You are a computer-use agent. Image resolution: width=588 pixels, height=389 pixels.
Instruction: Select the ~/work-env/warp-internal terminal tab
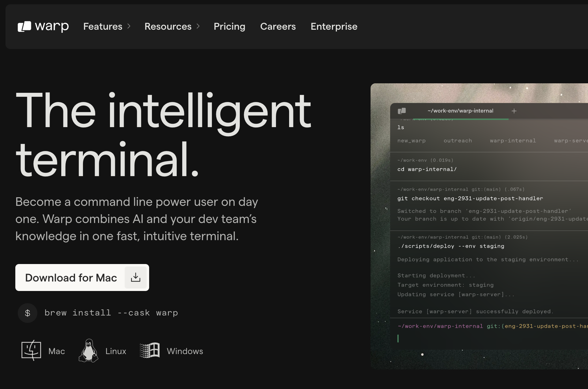[x=460, y=111]
